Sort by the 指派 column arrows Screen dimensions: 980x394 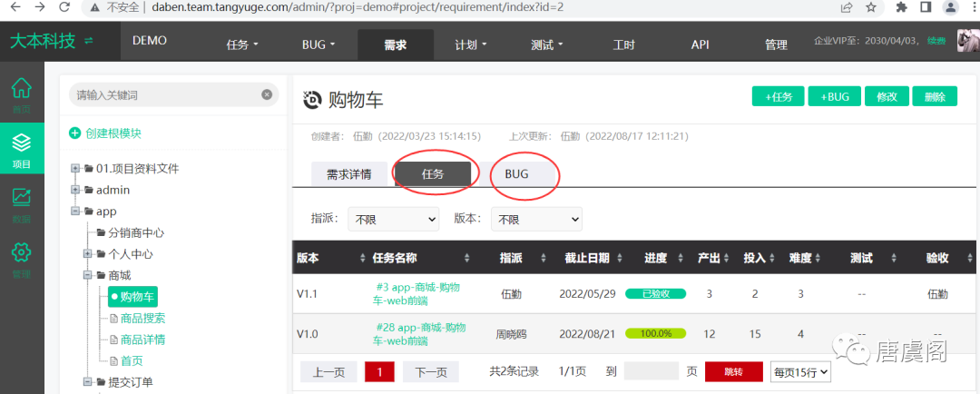click(x=544, y=259)
